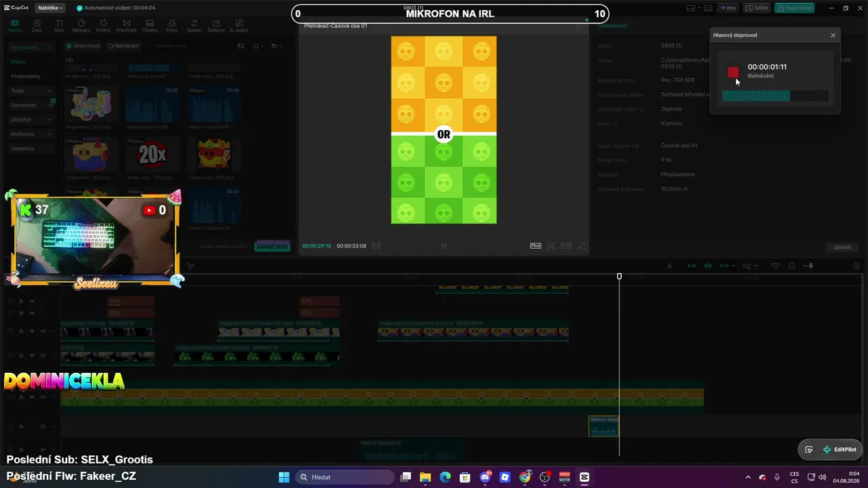This screenshot has height=488, width=868.
Task: Show hidden system tray icons
Action: tap(748, 477)
